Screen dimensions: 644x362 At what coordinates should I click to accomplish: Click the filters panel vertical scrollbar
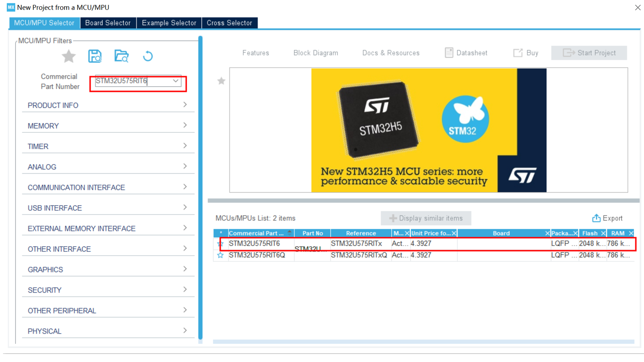pos(200,188)
